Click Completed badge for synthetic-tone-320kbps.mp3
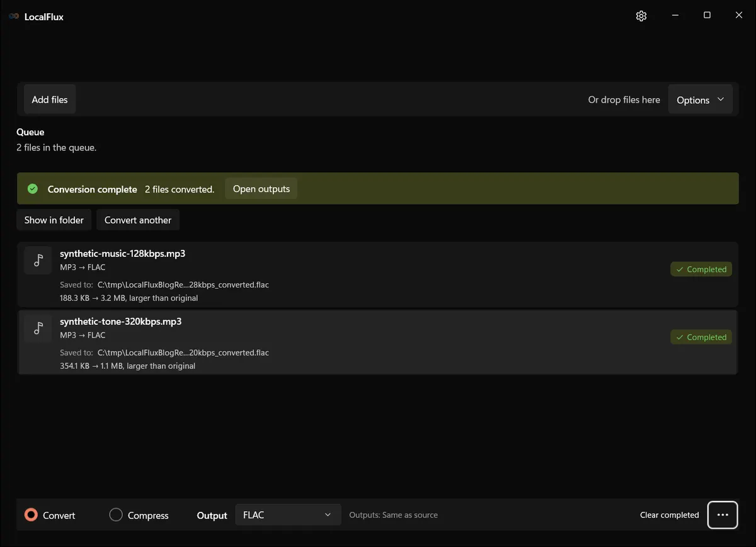This screenshot has width=756, height=547. pyautogui.click(x=701, y=337)
